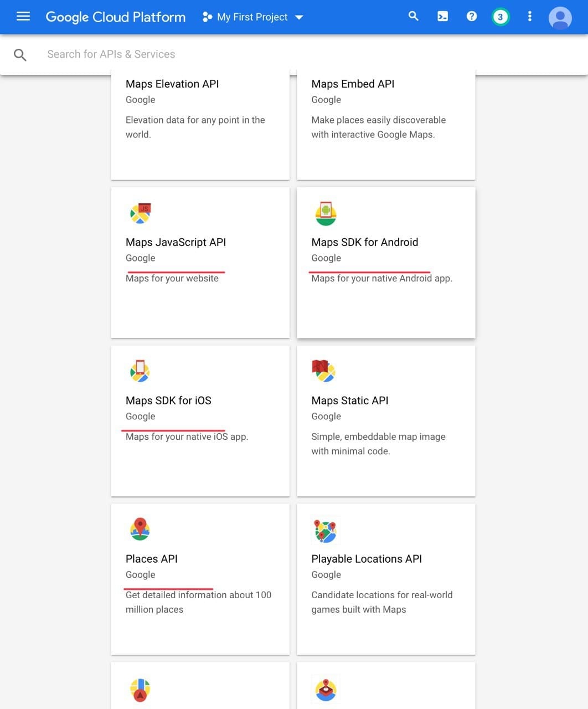This screenshot has width=588, height=709.
Task: Click the Places API pin icon
Action: pyautogui.click(x=140, y=529)
